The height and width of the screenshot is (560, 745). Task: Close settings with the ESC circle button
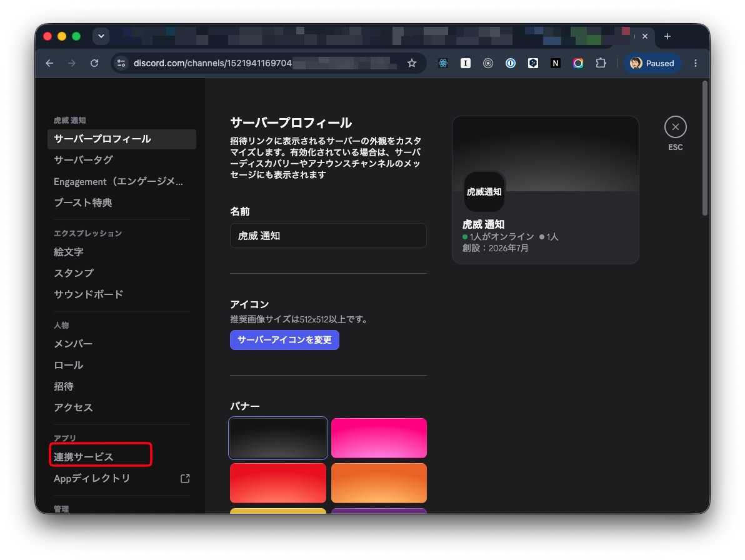pos(675,127)
